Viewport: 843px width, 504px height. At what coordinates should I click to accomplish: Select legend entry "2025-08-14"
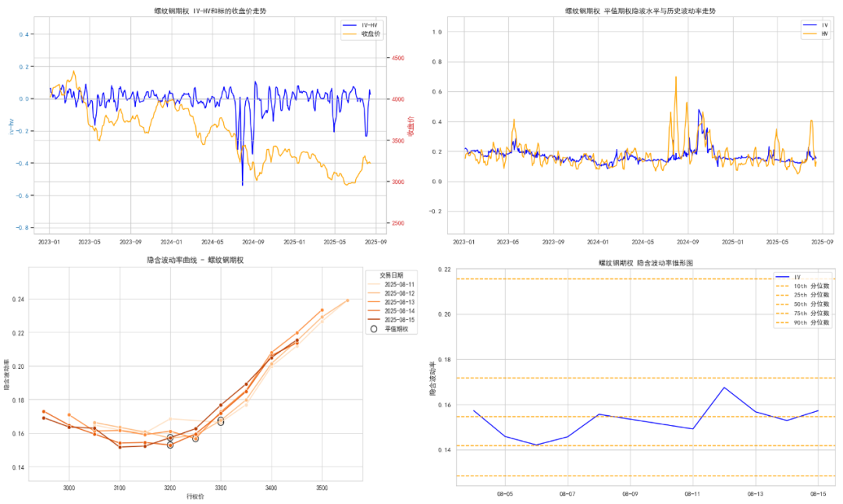(x=391, y=311)
